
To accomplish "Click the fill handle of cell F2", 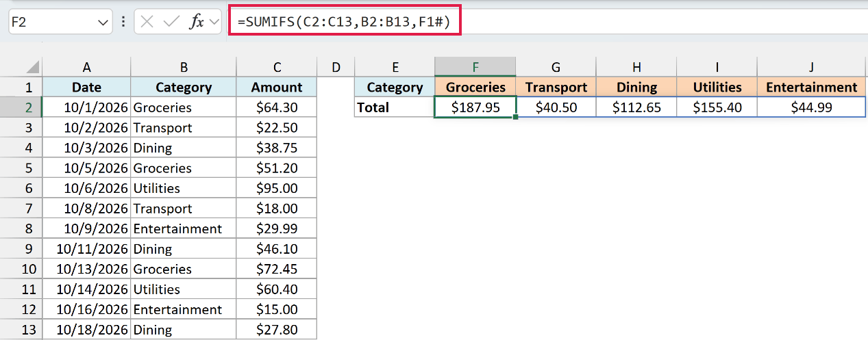I will pyautogui.click(x=515, y=117).
